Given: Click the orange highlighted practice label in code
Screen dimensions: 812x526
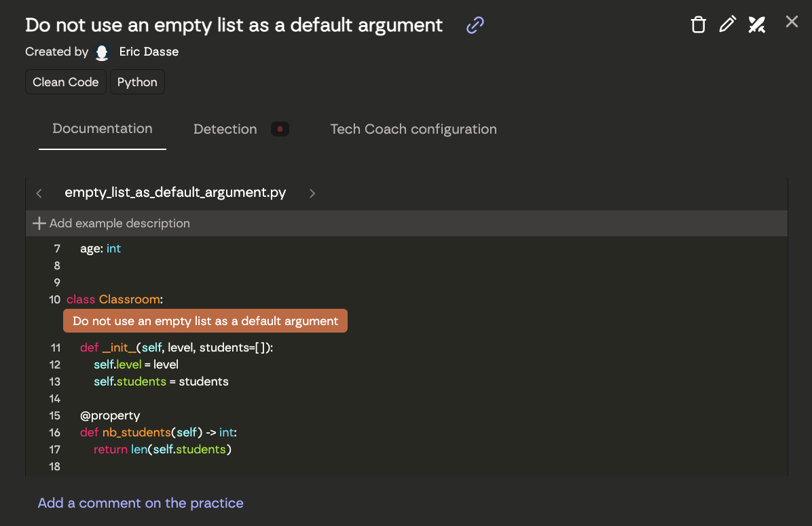Looking at the screenshot, I should pos(205,321).
